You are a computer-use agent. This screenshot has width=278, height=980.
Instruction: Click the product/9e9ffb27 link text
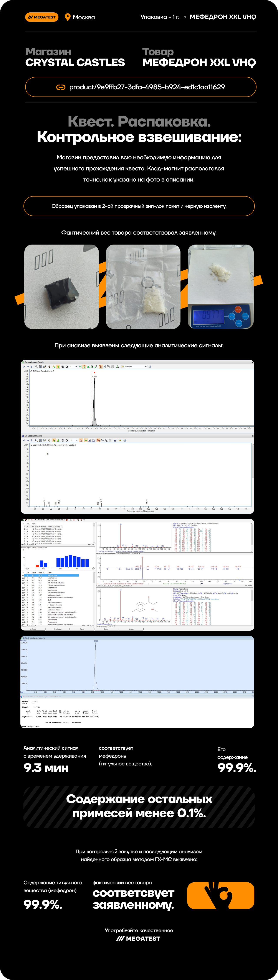147,87
